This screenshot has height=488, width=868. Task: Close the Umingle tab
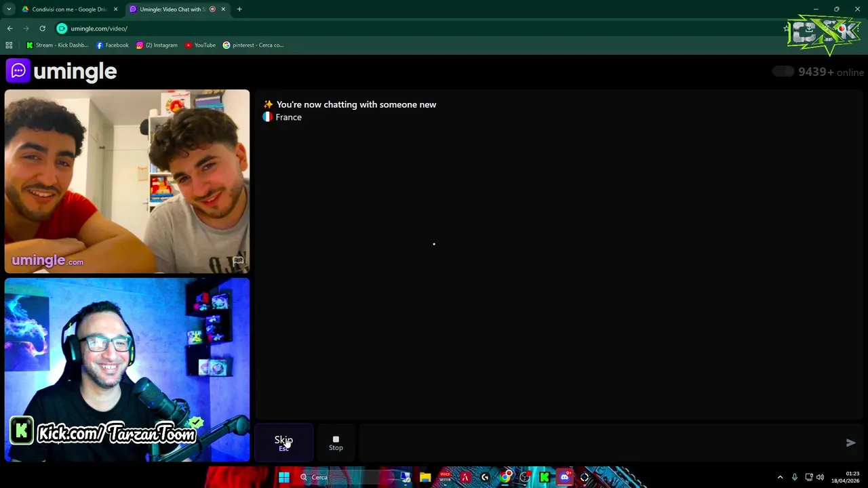[x=223, y=9]
